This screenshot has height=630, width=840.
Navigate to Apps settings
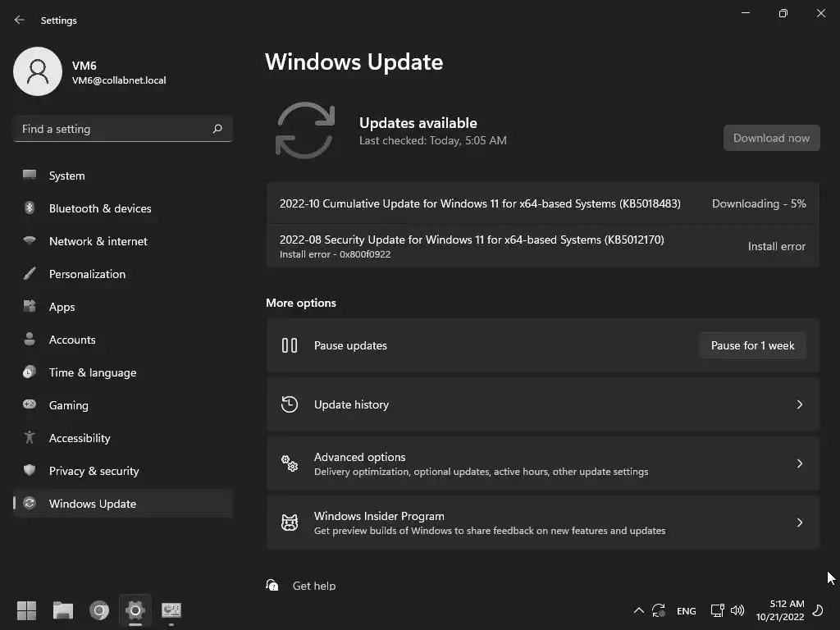point(123,307)
